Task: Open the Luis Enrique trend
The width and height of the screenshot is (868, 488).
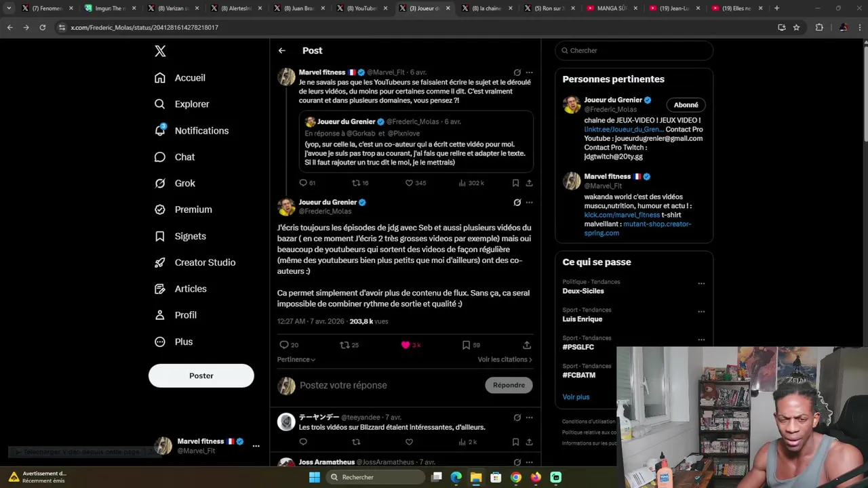Action: pos(582,319)
